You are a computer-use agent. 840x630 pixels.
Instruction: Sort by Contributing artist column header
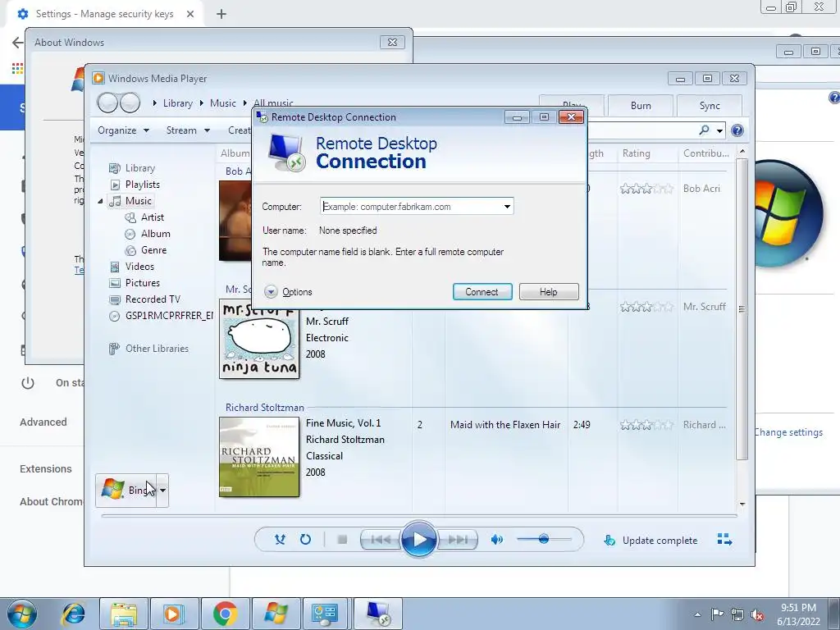705,153
